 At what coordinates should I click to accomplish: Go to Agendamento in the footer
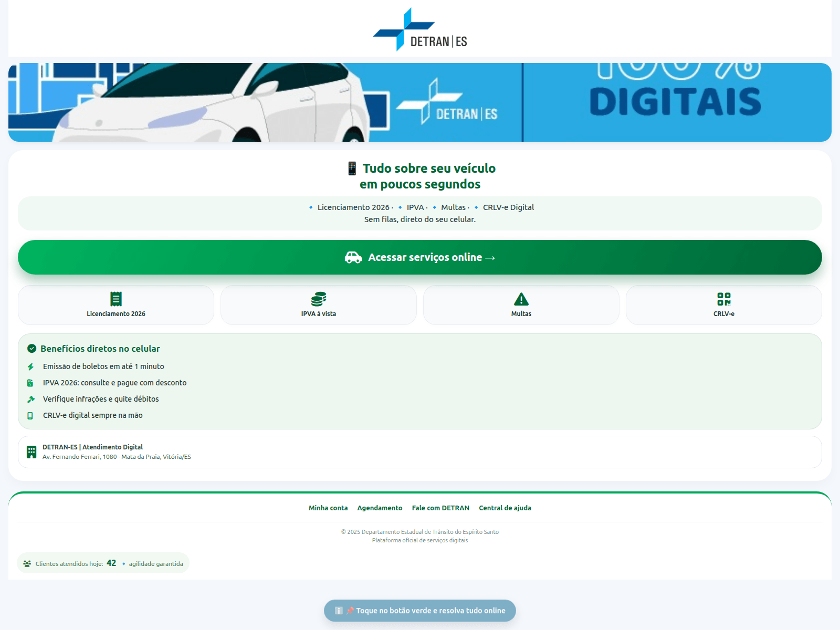coord(380,508)
